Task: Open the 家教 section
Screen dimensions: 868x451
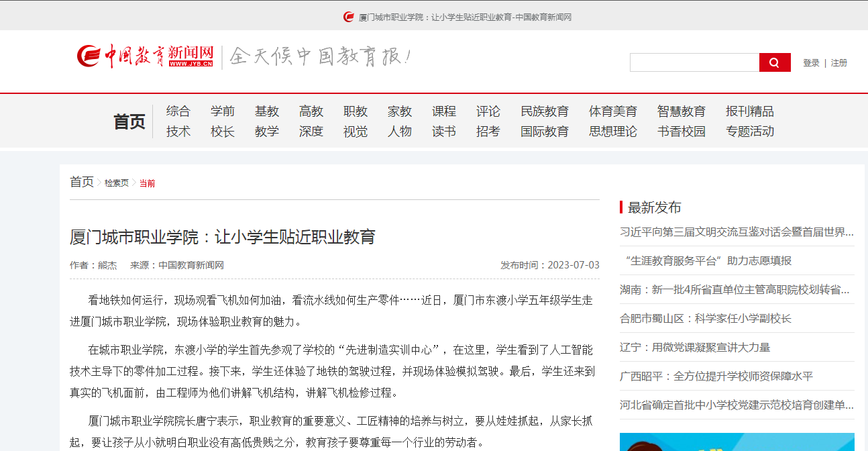Action: [400, 111]
